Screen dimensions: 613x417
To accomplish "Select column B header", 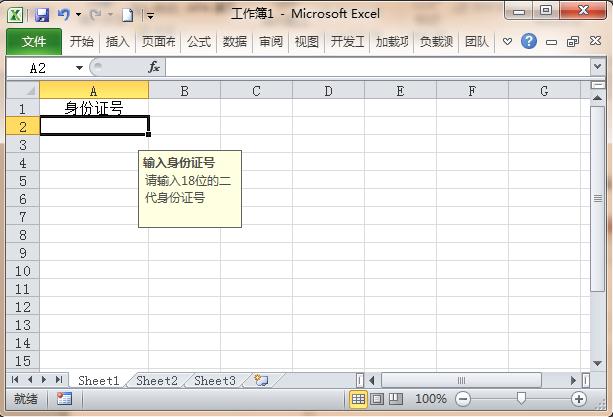I will [185, 90].
